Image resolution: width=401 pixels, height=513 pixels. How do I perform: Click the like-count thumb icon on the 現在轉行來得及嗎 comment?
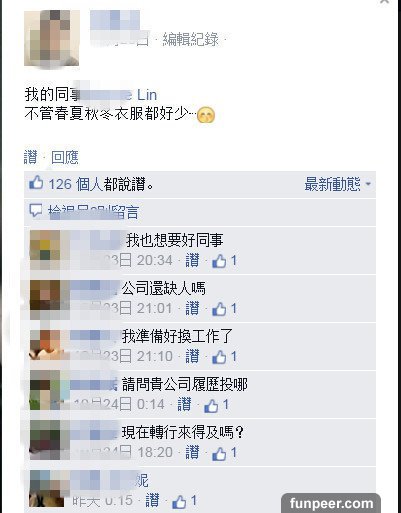(x=219, y=453)
